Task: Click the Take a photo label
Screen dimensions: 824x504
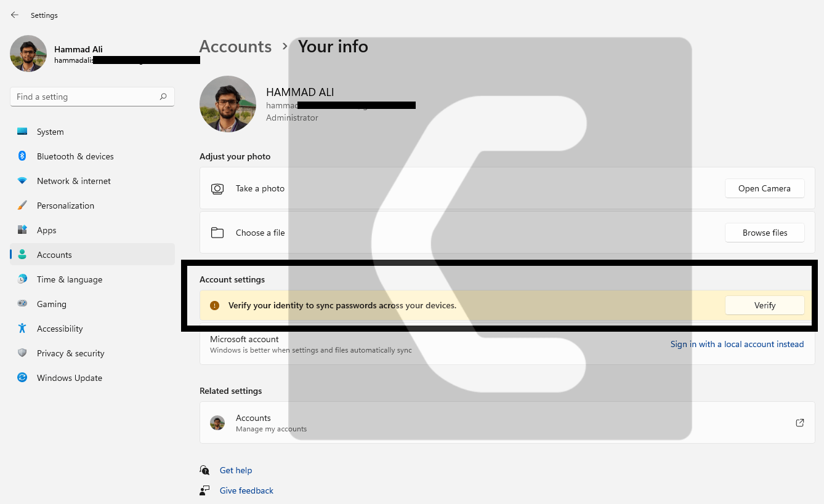Action: pos(260,188)
